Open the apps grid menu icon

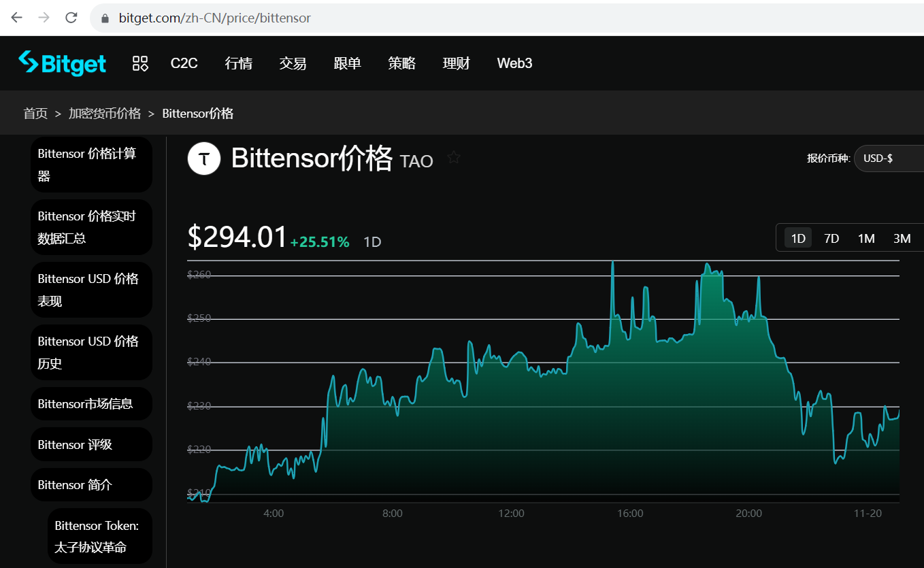(x=140, y=64)
